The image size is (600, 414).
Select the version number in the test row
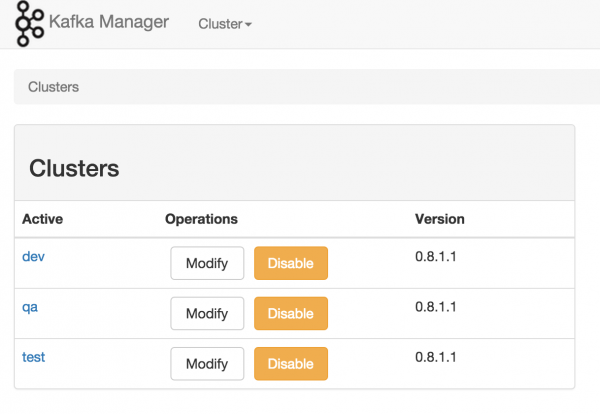pos(436,357)
